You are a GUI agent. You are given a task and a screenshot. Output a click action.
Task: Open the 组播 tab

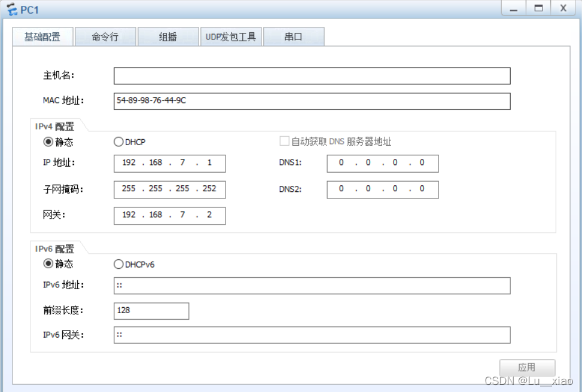click(x=168, y=36)
